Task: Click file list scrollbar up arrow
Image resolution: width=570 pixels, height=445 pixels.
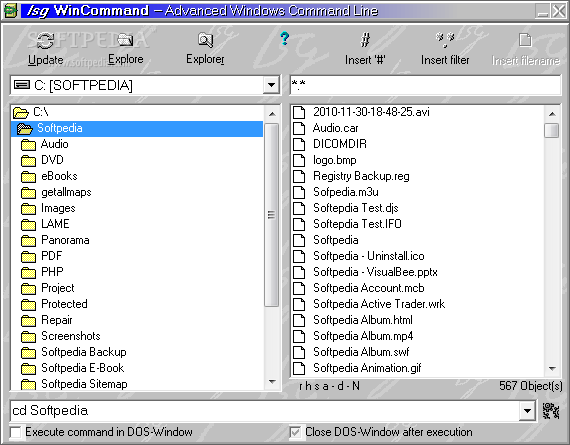Action: 552,114
